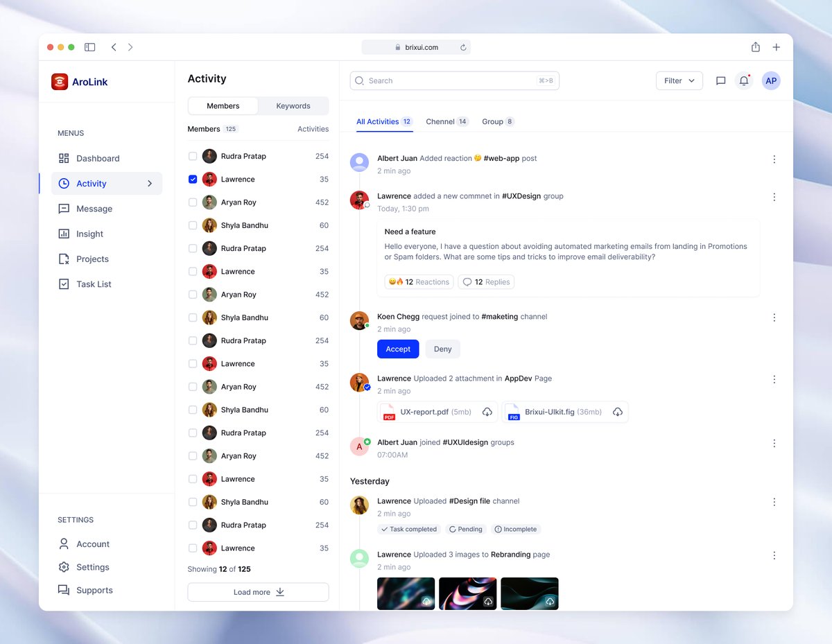Tick the last Rudra Pratap checkbox
Screen dimensions: 832x644
193,525
